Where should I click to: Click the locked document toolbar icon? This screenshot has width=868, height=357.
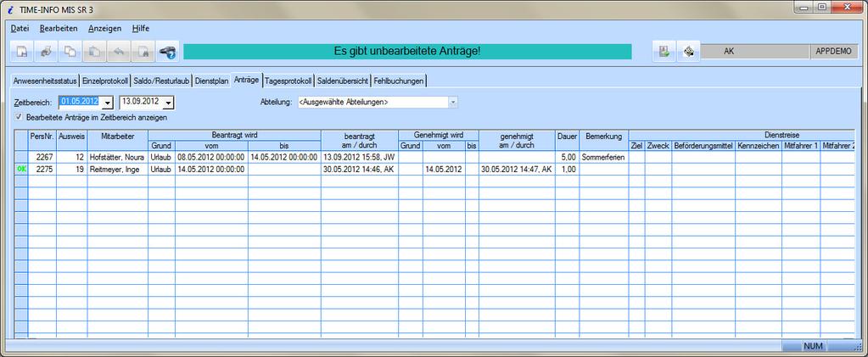(x=143, y=52)
